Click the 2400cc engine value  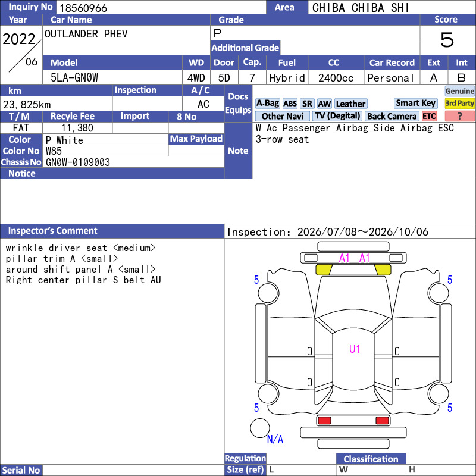336,78
